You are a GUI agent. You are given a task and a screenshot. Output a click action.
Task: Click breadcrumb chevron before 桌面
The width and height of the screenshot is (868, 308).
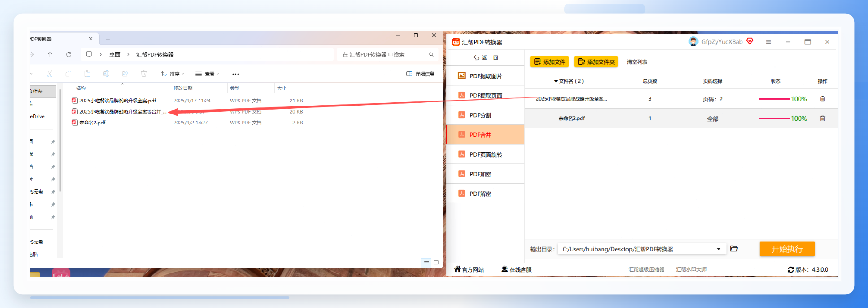pyautogui.click(x=100, y=54)
